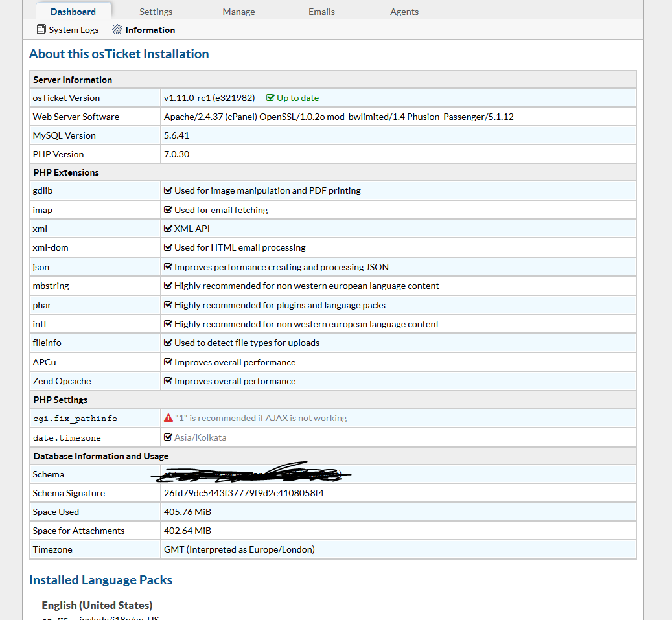Click the check icon beside XML API

pos(168,229)
